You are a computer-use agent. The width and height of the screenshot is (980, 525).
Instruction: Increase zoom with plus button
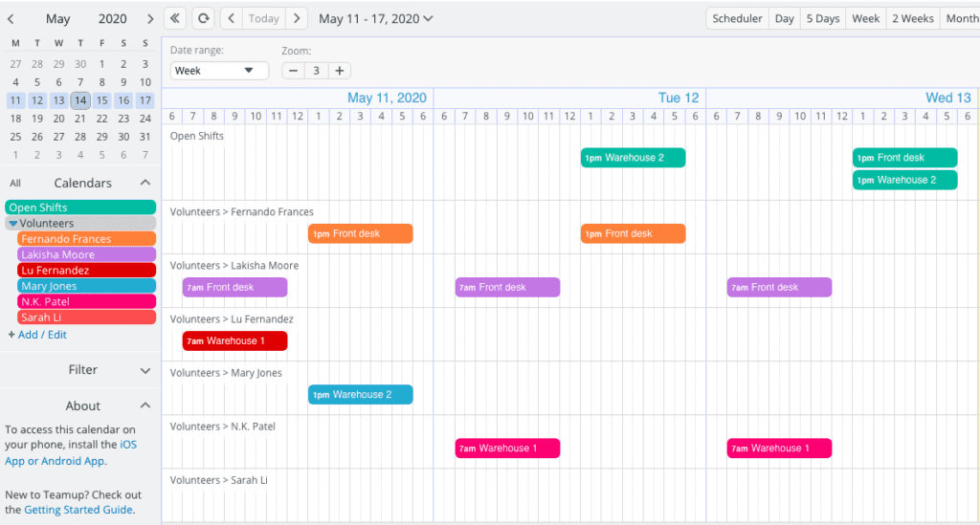[x=339, y=71]
